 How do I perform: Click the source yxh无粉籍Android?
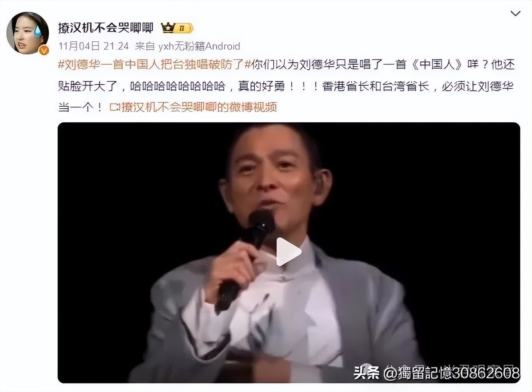click(199, 46)
